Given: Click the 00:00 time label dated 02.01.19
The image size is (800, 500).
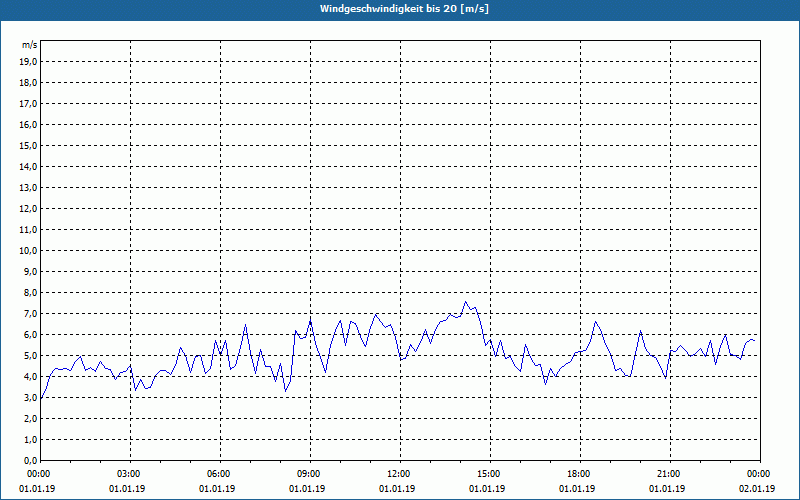Looking at the screenshot, I should (760, 474).
